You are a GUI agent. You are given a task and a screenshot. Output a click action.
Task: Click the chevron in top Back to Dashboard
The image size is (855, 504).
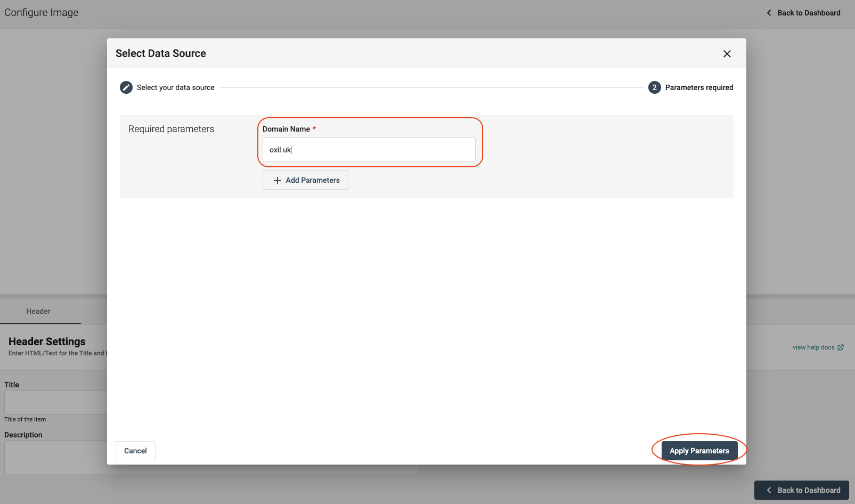point(769,13)
